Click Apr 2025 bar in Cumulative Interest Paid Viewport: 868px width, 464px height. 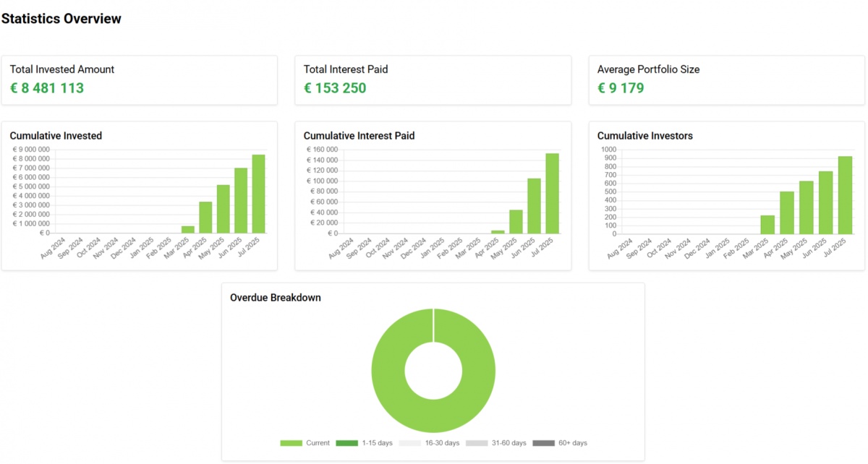[498, 232]
